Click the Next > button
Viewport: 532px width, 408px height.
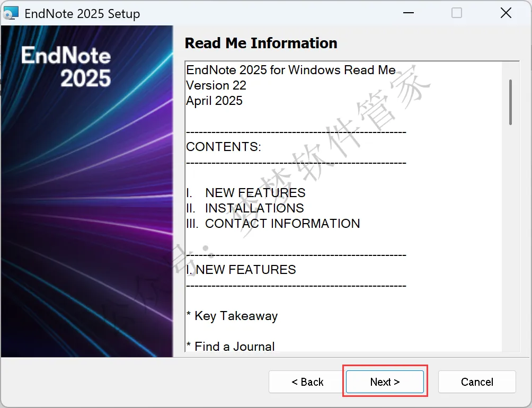coord(385,382)
